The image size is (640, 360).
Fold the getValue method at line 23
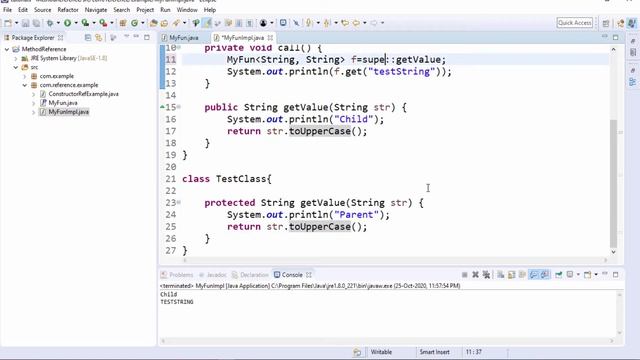coord(179,202)
